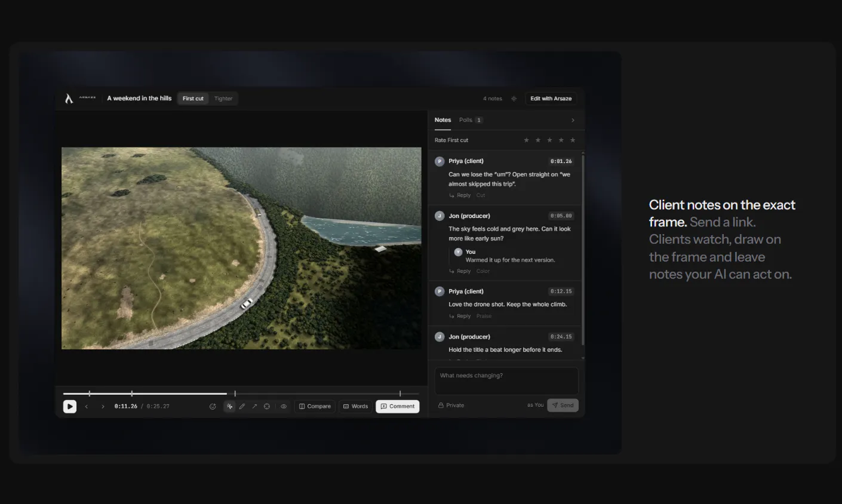Image resolution: width=842 pixels, height=504 pixels.
Task: Focus the 'What needs changing?' input
Action: click(506, 381)
